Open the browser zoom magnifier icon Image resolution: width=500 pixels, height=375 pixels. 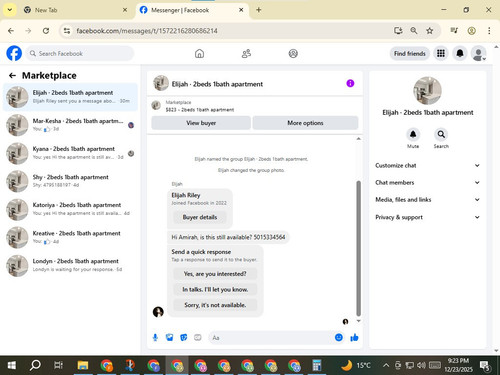coord(414,31)
